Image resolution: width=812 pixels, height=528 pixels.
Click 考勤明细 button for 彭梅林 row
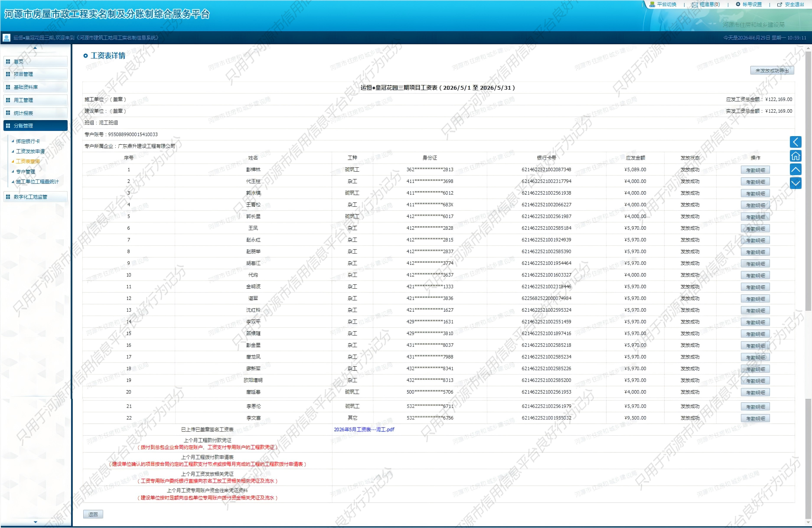click(755, 170)
